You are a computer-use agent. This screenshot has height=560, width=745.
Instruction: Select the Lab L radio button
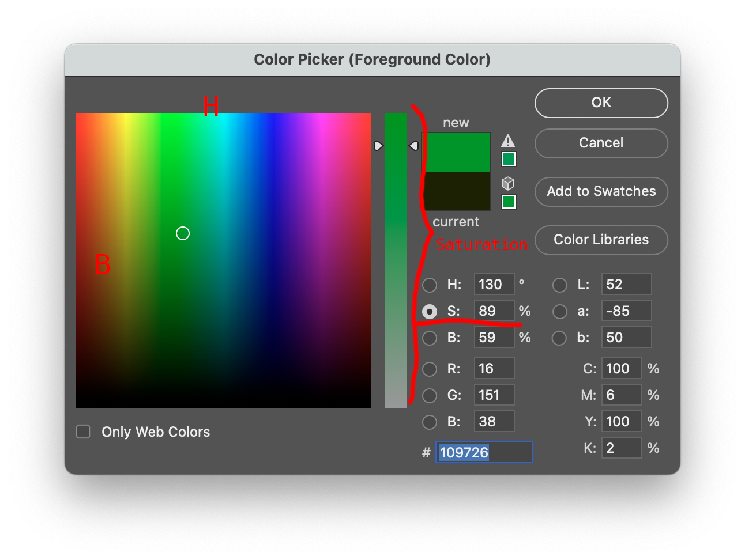coord(559,285)
